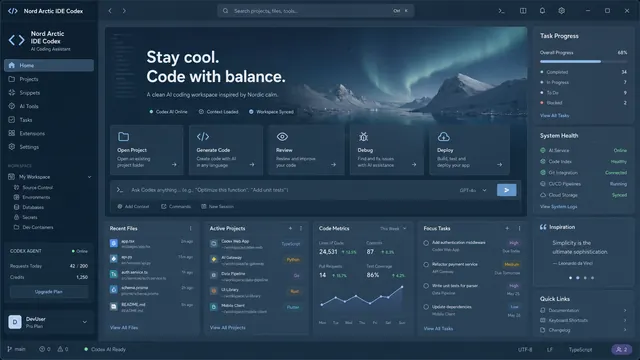Select Tasks in the sidebar

pos(49,120)
